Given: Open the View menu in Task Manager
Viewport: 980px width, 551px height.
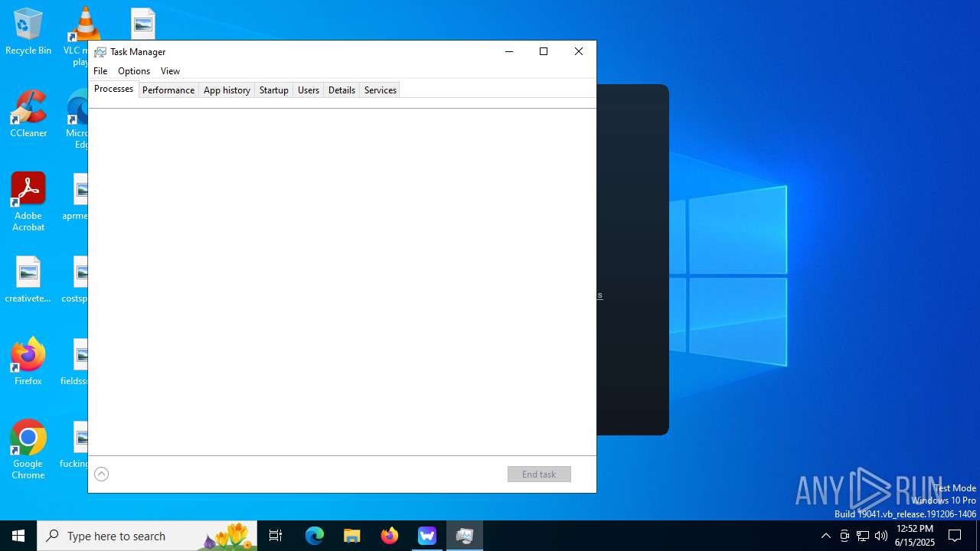Looking at the screenshot, I should click(x=170, y=71).
